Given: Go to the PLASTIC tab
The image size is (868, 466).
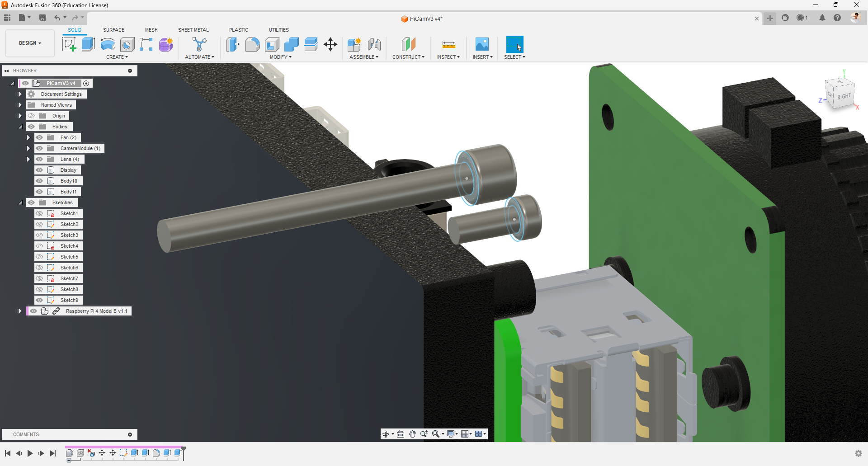Looking at the screenshot, I should [239, 30].
